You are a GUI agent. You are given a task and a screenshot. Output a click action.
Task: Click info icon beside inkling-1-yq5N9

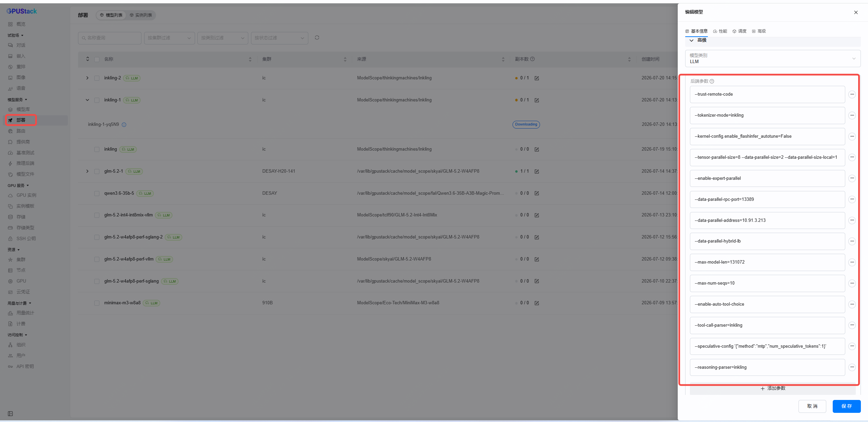(x=124, y=124)
